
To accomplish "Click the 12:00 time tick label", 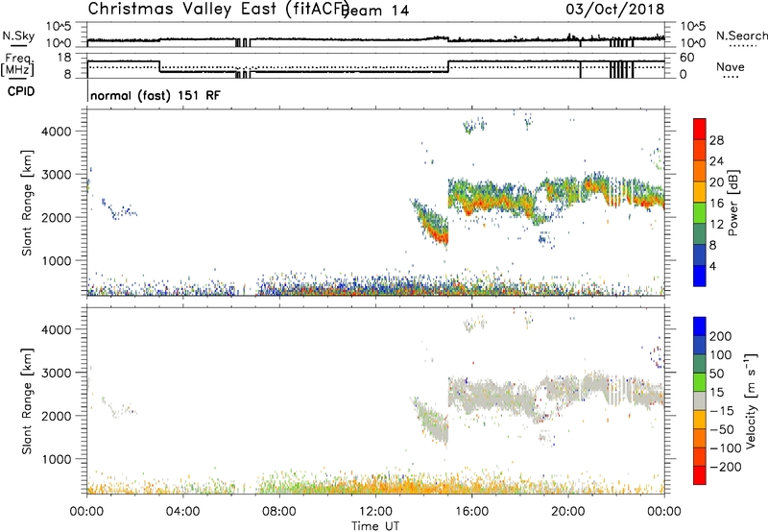I will pyautogui.click(x=375, y=512).
